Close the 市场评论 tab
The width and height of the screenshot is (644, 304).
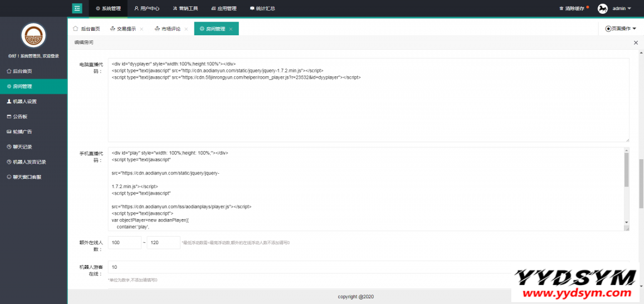click(x=186, y=29)
